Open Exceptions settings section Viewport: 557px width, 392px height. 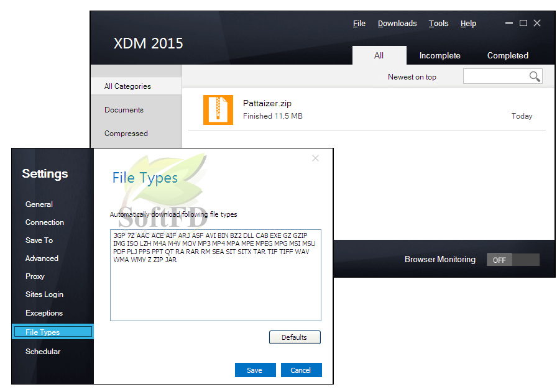click(44, 313)
